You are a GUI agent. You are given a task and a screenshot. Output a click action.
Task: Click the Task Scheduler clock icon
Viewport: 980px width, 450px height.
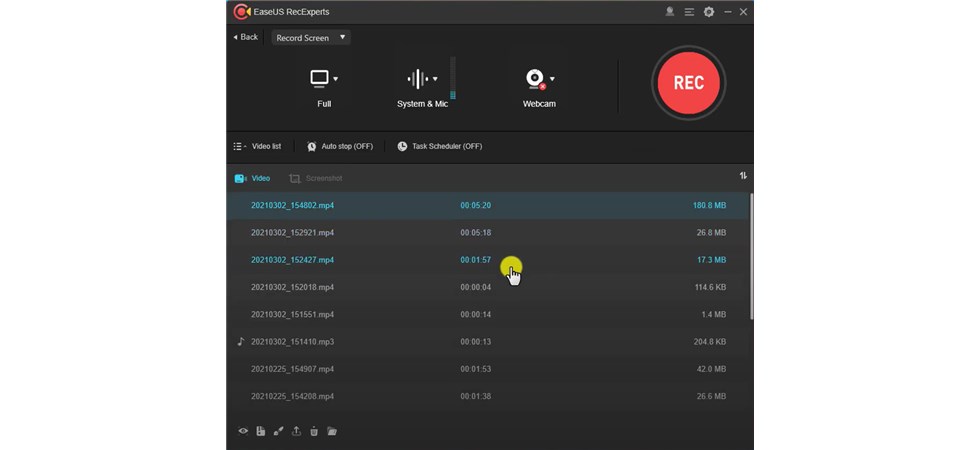(x=402, y=146)
